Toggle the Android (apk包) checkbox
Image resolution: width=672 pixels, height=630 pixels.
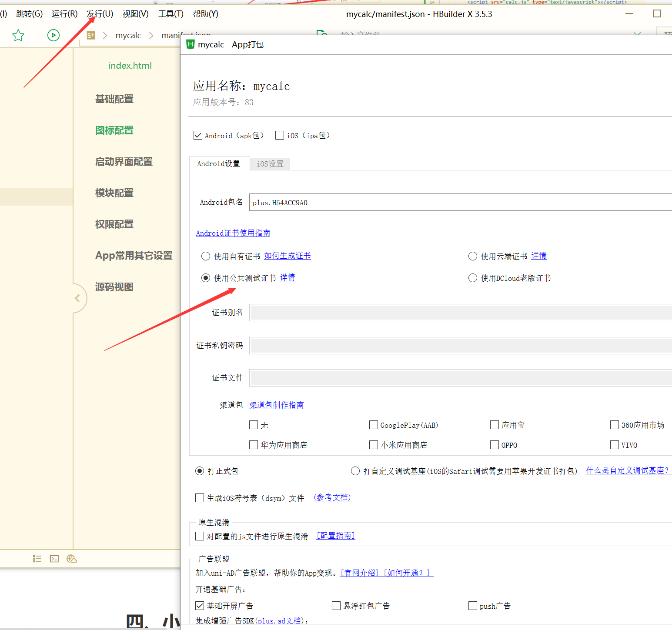click(x=198, y=136)
